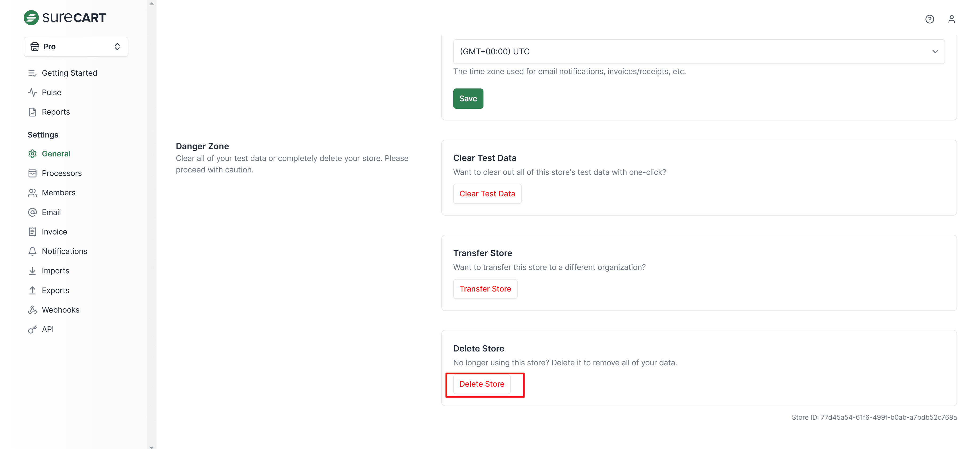Click the Webhooks icon in sidebar

[x=32, y=310]
